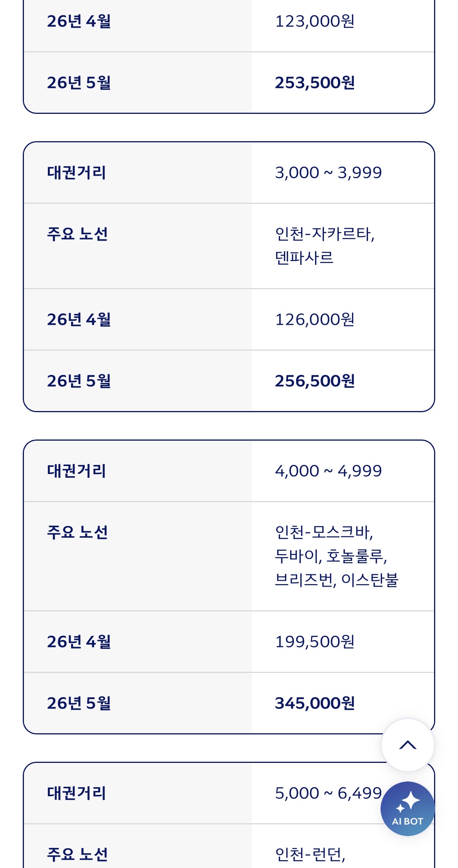The width and height of the screenshot is (458, 868).
Task: Tap the 5,000 ~ 6,499 distance value
Action: click(x=328, y=793)
